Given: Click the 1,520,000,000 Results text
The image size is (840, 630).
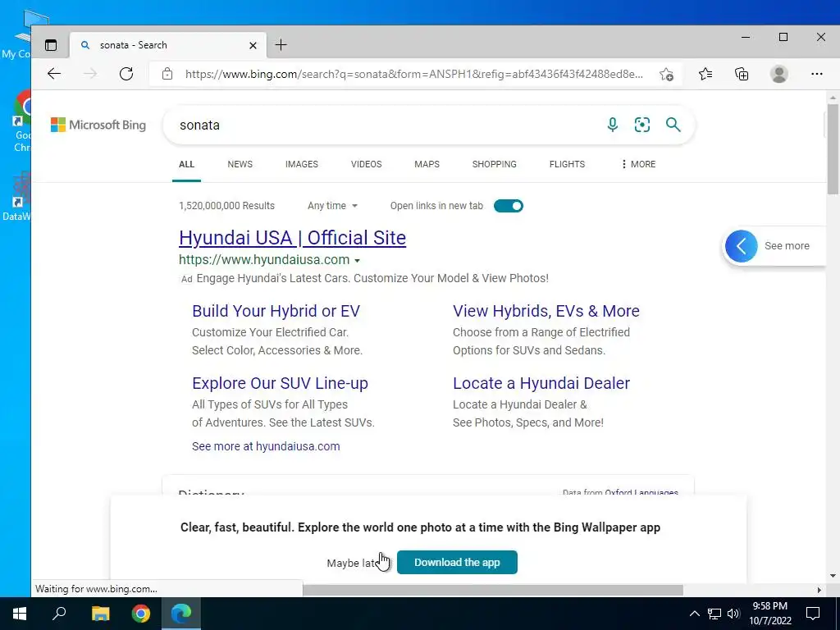Looking at the screenshot, I should (x=226, y=206).
